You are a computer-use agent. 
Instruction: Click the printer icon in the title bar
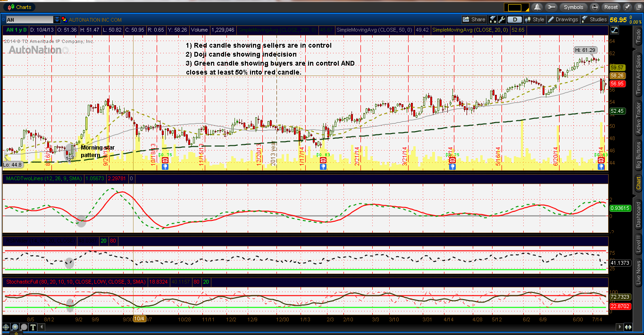point(594,8)
